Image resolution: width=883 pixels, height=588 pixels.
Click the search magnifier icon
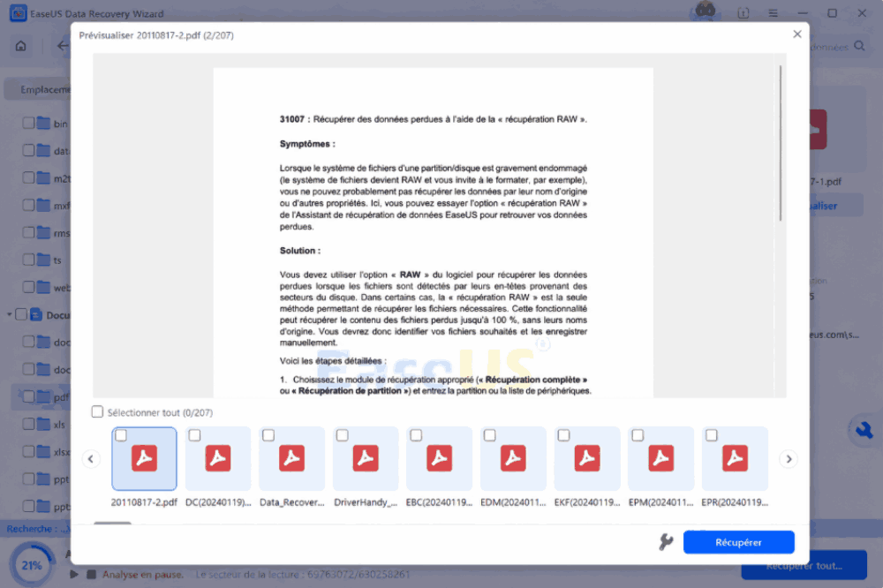pos(859,46)
